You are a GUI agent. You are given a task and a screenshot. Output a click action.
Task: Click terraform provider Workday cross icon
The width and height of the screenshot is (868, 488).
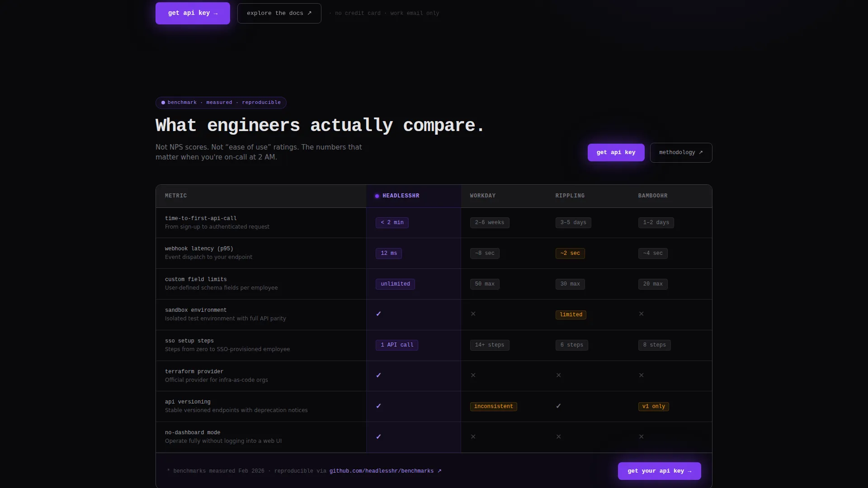[x=473, y=375]
